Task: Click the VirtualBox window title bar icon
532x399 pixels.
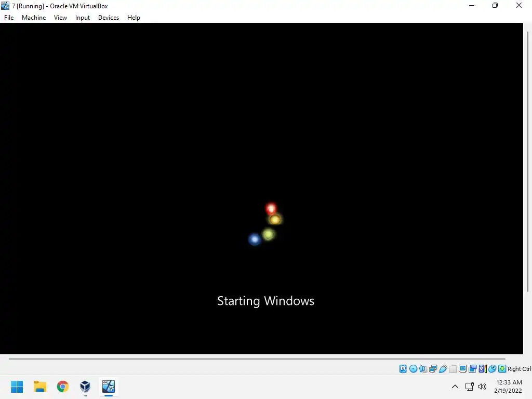Action: (5, 5)
